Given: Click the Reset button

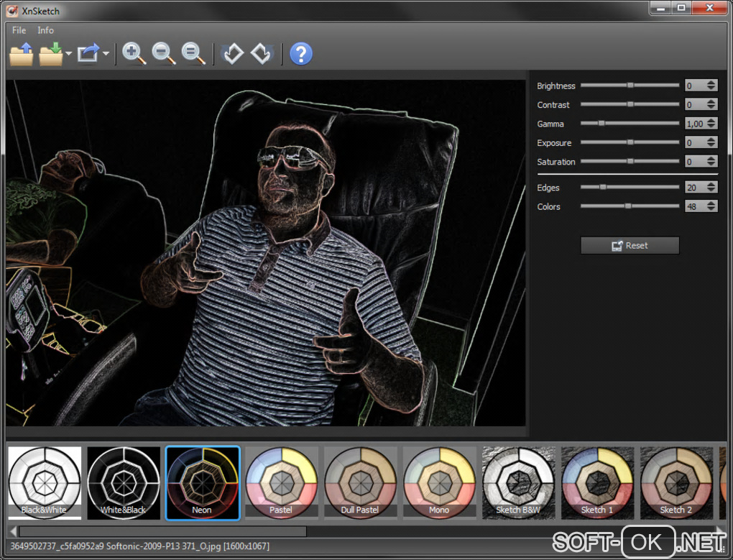Looking at the screenshot, I should [630, 245].
